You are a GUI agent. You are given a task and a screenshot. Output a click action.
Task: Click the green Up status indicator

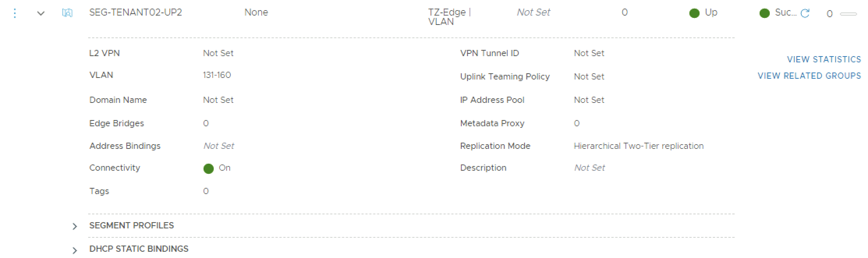point(694,13)
